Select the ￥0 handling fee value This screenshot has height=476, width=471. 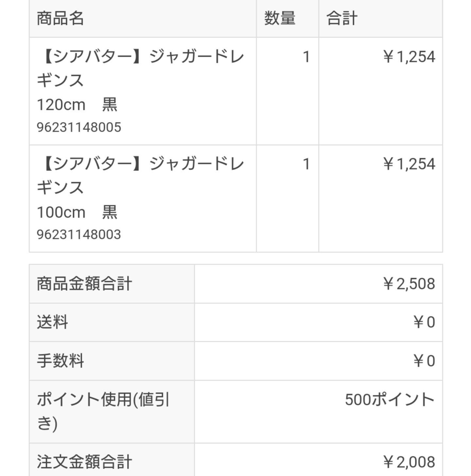424,361
